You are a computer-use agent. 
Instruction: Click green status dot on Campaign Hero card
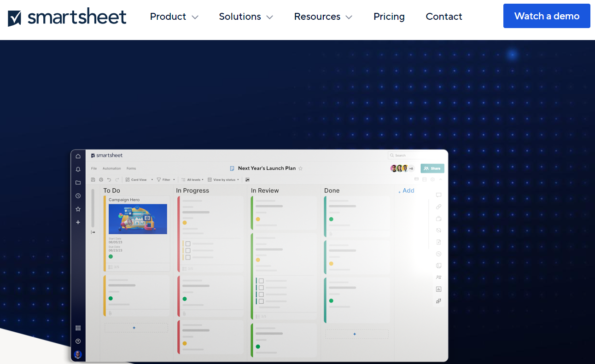pyautogui.click(x=111, y=256)
